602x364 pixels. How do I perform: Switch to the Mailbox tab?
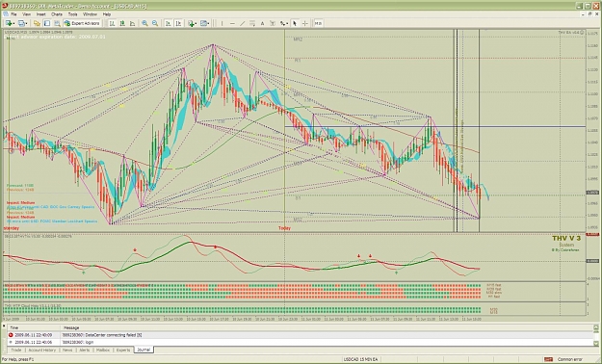[x=102, y=351]
